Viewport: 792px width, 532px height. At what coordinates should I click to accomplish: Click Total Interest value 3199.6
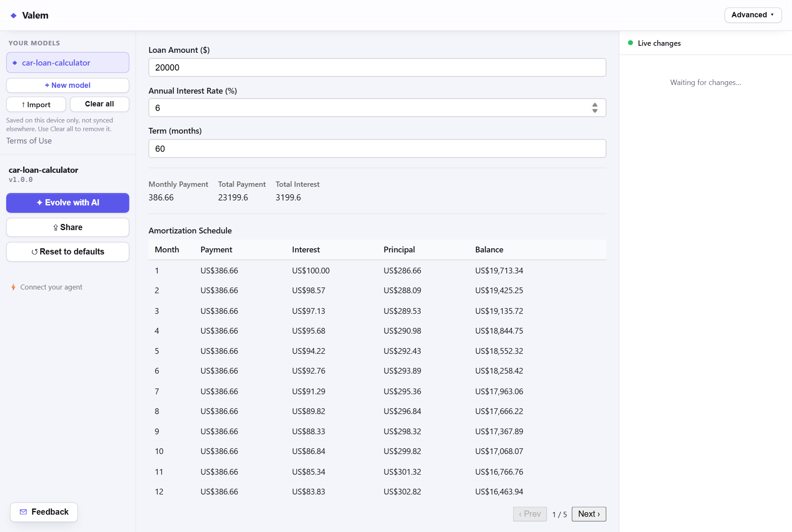point(288,198)
